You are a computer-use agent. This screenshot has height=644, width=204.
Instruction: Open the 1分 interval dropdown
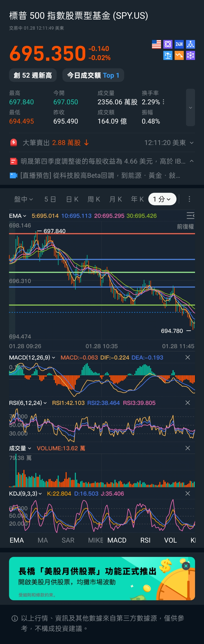(x=162, y=199)
